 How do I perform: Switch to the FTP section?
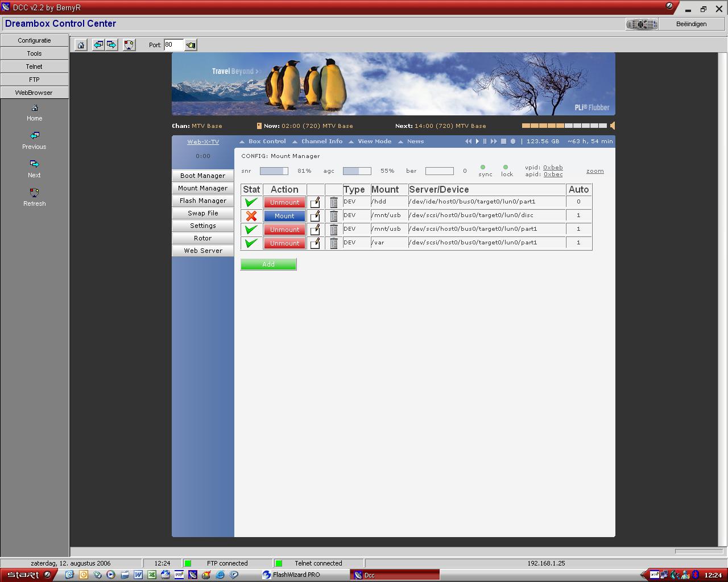[34, 80]
